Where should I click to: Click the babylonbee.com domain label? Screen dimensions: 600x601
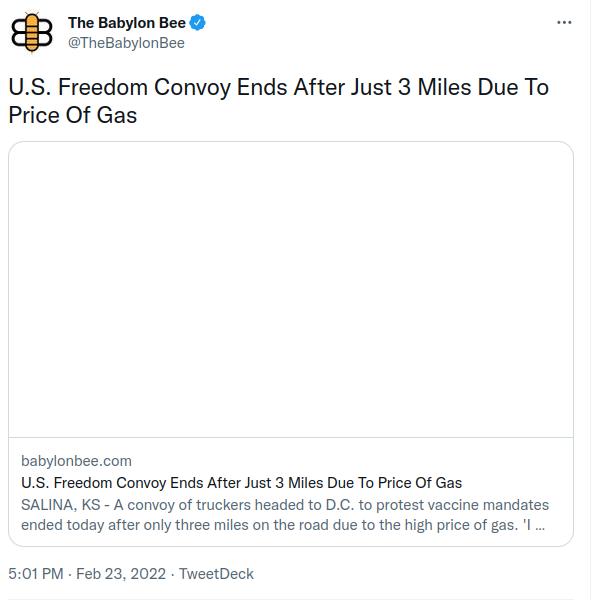[x=76, y=461]
